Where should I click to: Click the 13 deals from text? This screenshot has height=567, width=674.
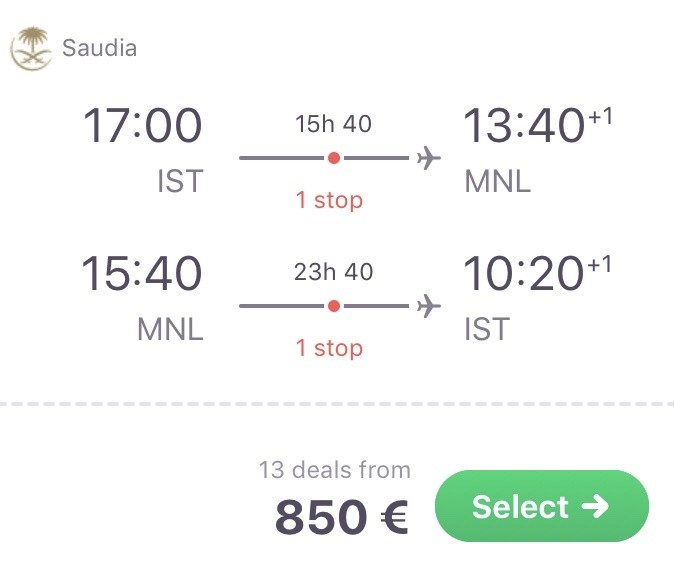point(334,469)
